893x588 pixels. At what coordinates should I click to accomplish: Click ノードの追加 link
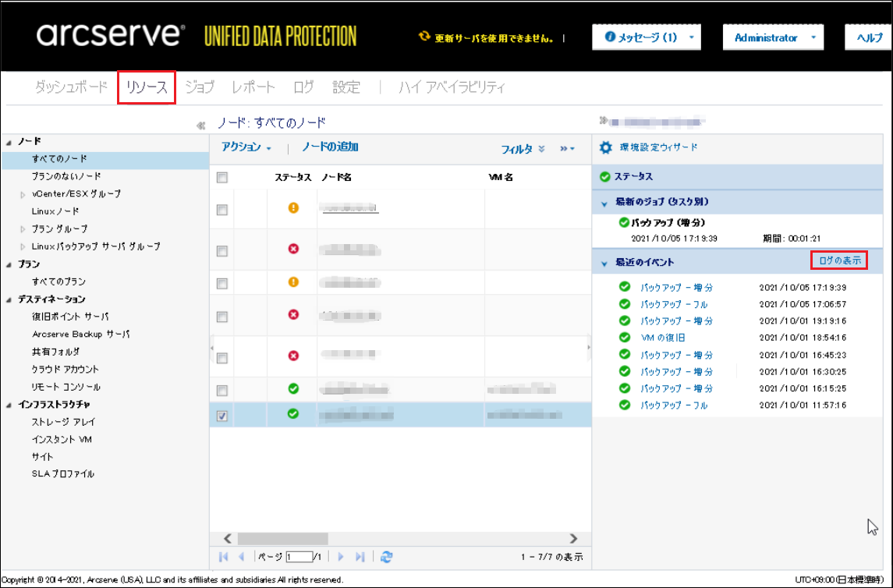330,147
